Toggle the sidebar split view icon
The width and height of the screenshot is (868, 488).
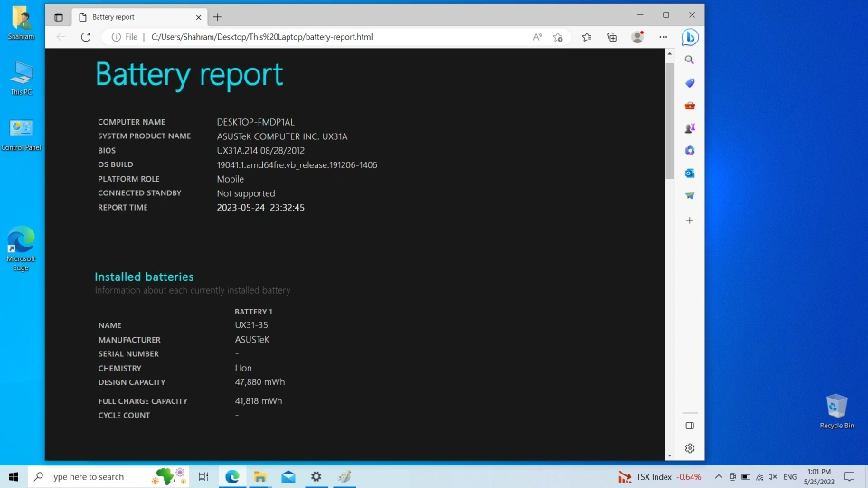point(690,426)
